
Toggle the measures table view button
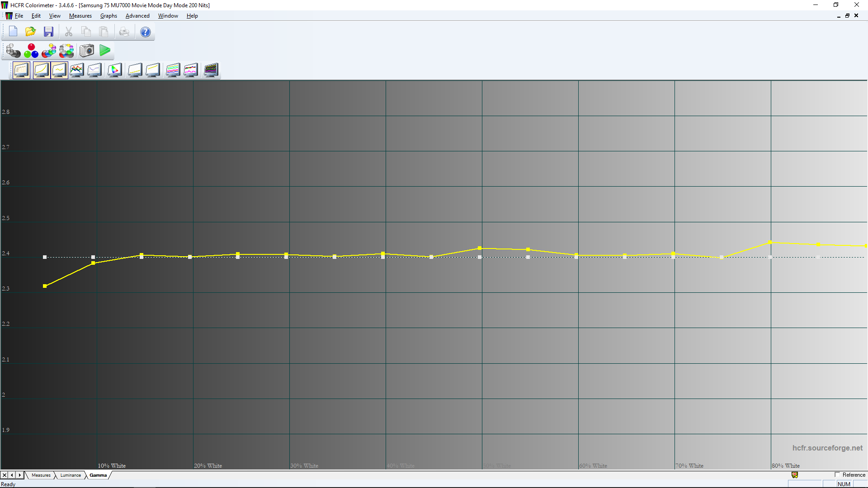pyautogui.click(x=21, y=70)
